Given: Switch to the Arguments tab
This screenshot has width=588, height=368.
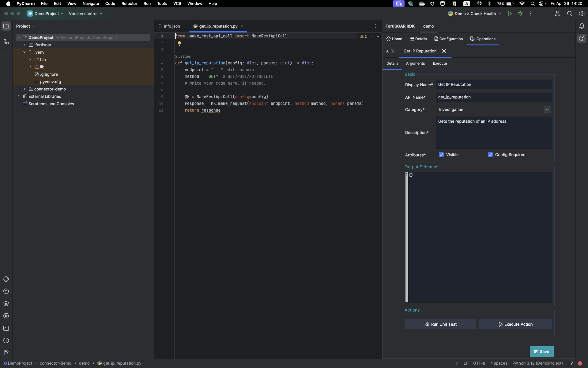Looking at the screenshot, I should (415, 63).
